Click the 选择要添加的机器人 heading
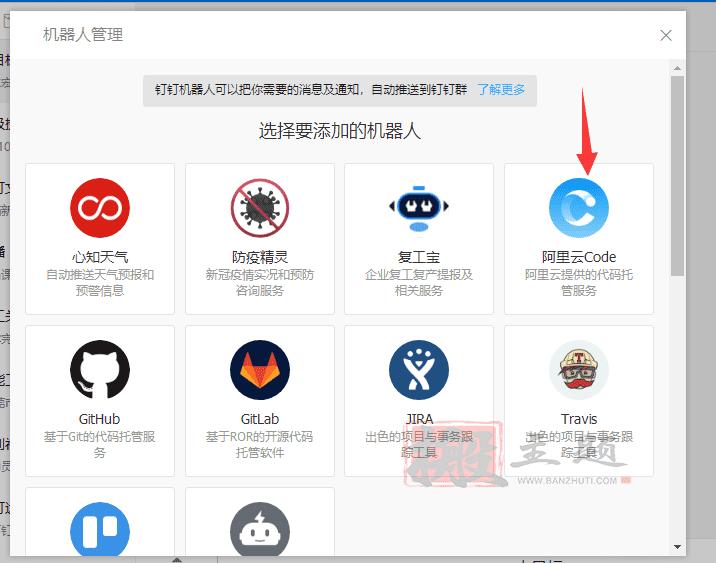Viewport: 716px width, 563px height. (x=340, y=131)
